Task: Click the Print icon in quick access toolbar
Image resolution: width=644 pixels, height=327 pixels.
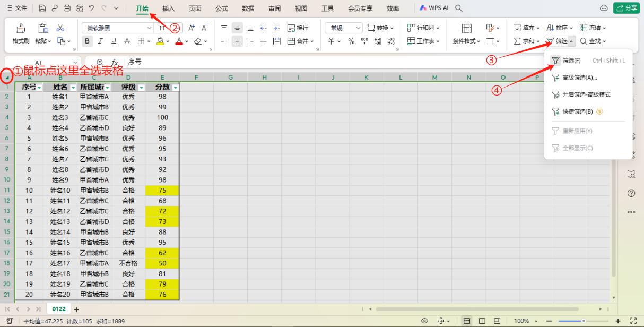Action: [x=66, y=8]
